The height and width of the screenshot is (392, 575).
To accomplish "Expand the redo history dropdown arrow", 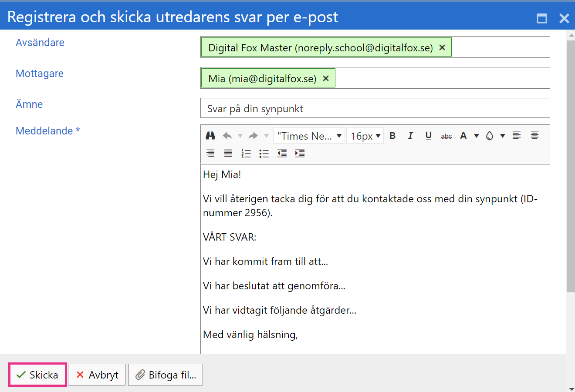I will (266, 136).
